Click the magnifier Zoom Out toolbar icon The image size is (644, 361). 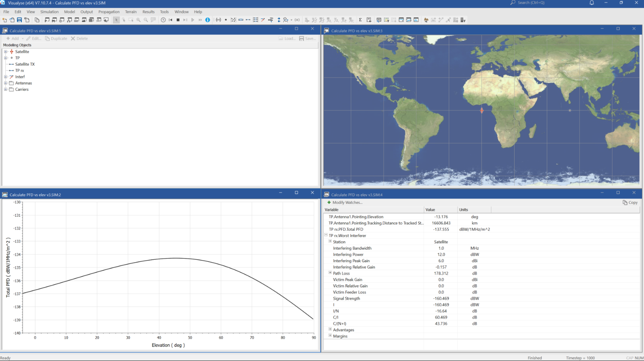click(146, 20)
